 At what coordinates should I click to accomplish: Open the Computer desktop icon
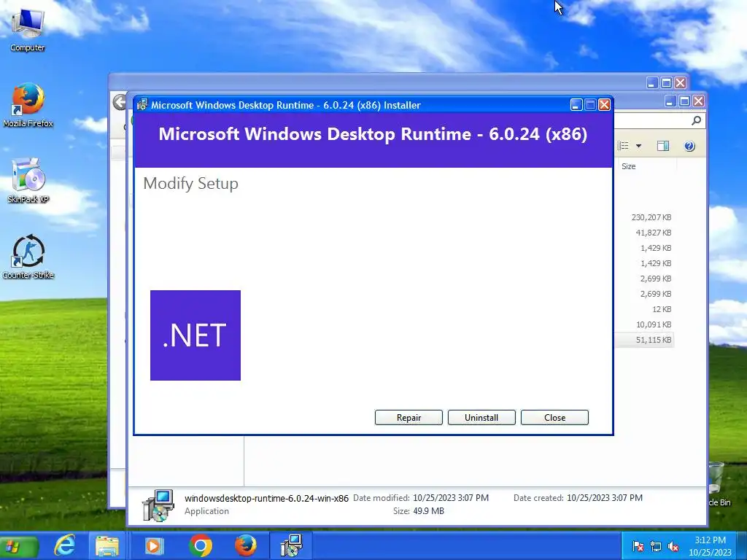tap(28, 29)
